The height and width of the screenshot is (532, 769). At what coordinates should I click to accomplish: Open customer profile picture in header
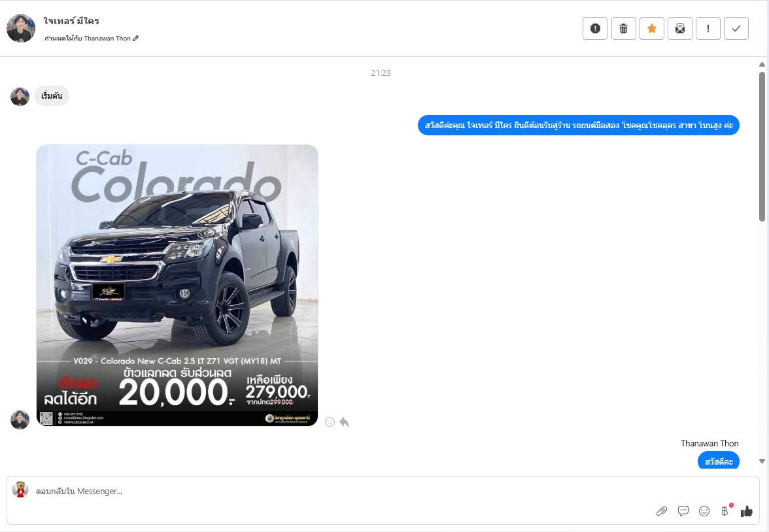(21, 29)
